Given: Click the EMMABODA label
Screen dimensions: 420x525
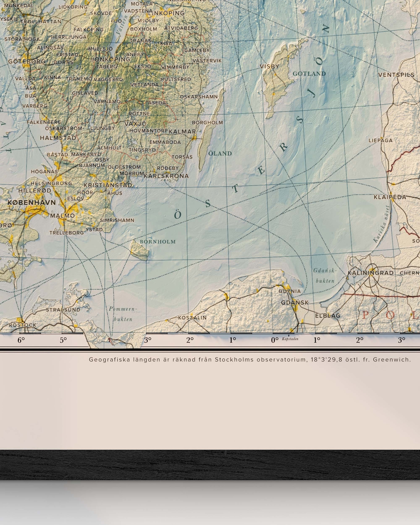Looking at the screenshot, I should (x=165, y=142).
